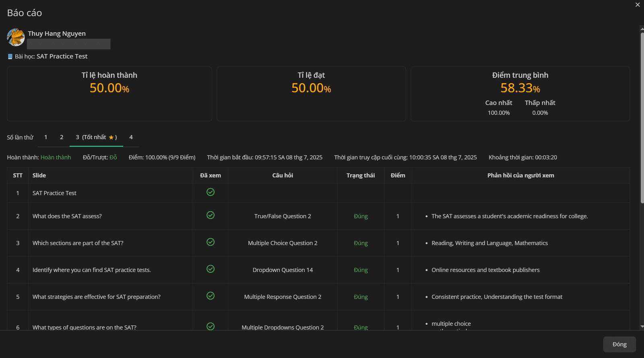Click the viewed checkmark for 'Which sections are part of the SAT?'
The width and height of the screenshot is (644, 358).
coord(211,242)
